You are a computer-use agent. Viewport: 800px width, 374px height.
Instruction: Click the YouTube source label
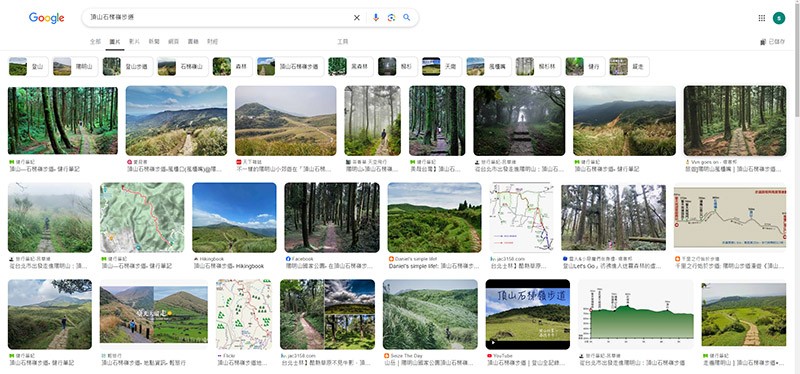pyautogui.click(x=499, y=356)
